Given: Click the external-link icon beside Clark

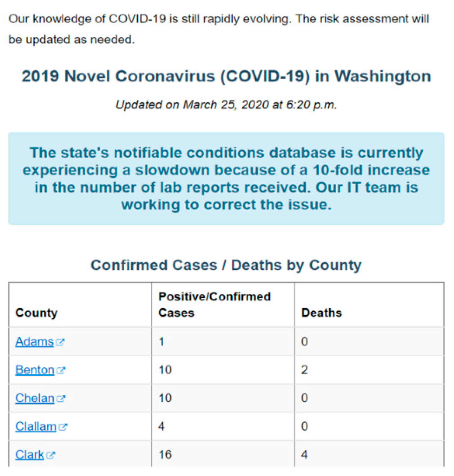Looking at the screenshot, I should point(51,455).
